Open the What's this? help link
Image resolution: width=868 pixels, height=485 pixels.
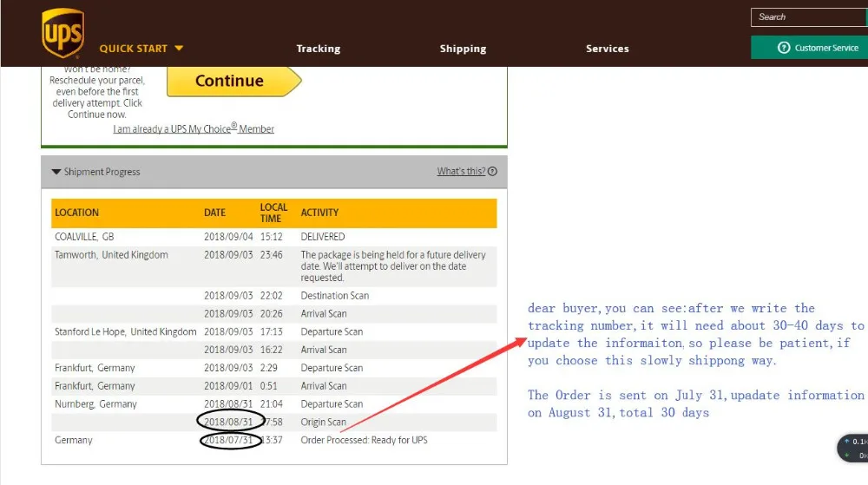click(x=461, y=172)
